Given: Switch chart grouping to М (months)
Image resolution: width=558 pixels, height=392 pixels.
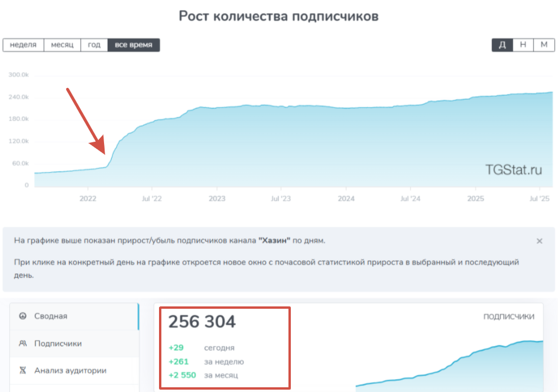Looking at the screenshot, I should click(x=544, y=45).
